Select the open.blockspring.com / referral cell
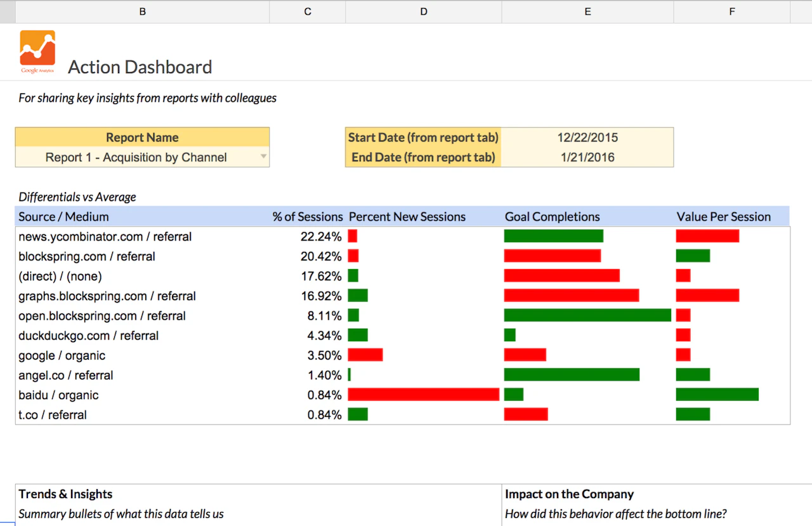Screen dimensions: 812x526 click(142, 315)
